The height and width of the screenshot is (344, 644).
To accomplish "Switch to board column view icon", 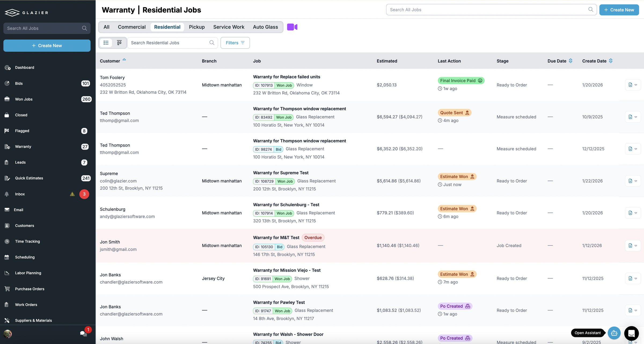I will pos(119,43).
